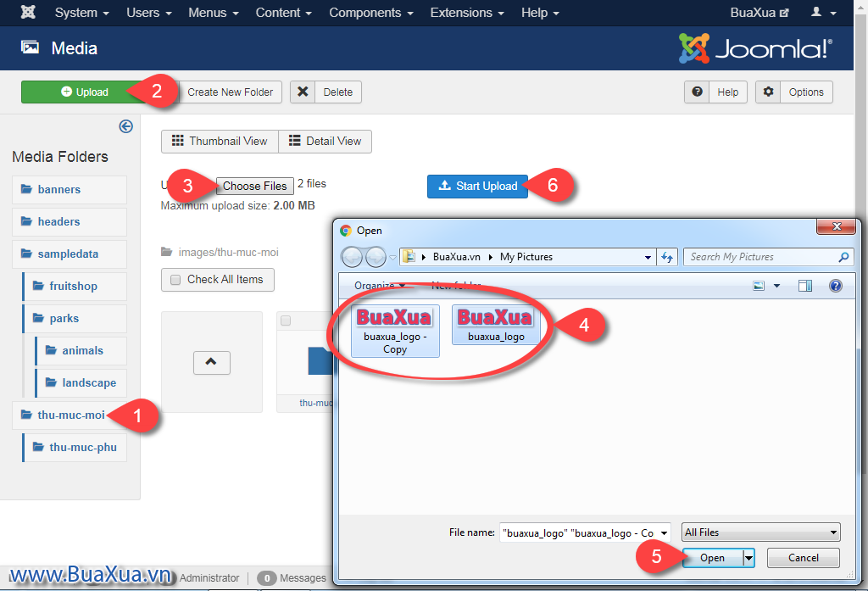Go up one folder level arrow
The height and width of the screenshot is (591, 868).
pos(211,362)
